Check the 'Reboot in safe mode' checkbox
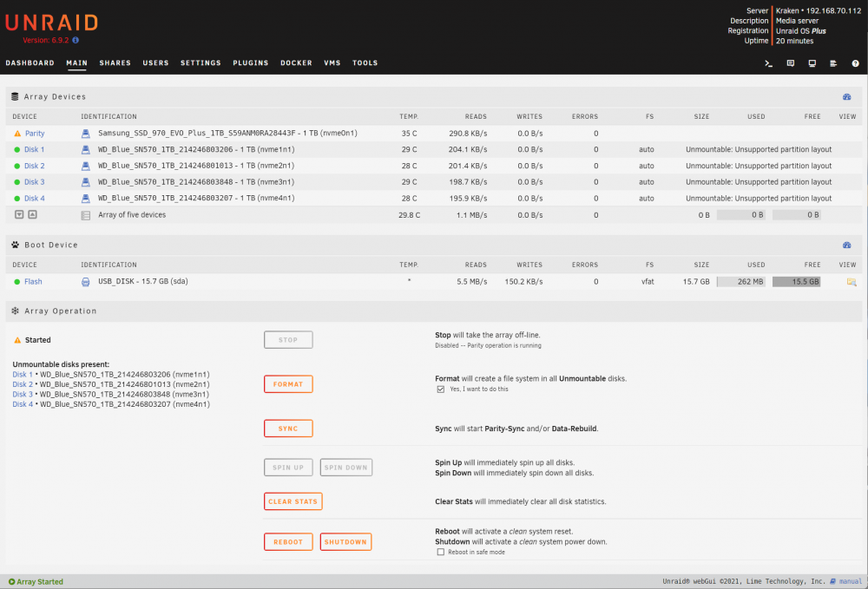Image resolution: width=868 pixels, height=589 pixels. tap(441, 552)
